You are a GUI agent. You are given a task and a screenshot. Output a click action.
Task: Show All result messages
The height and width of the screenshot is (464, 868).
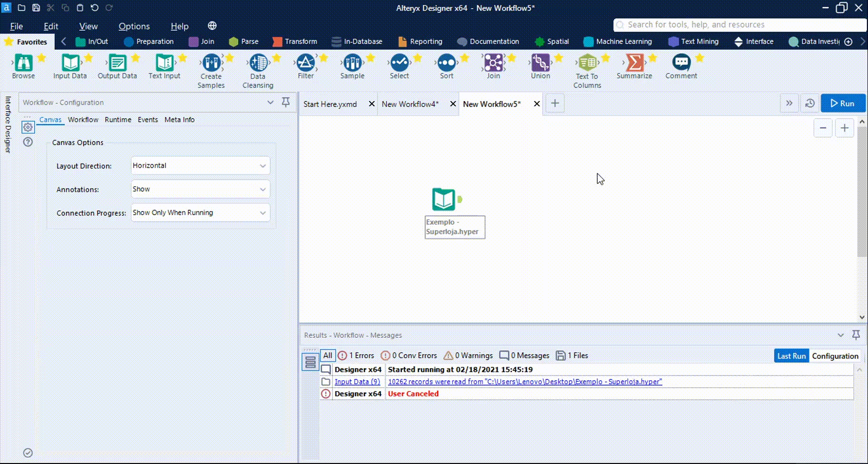coord(327,355)
